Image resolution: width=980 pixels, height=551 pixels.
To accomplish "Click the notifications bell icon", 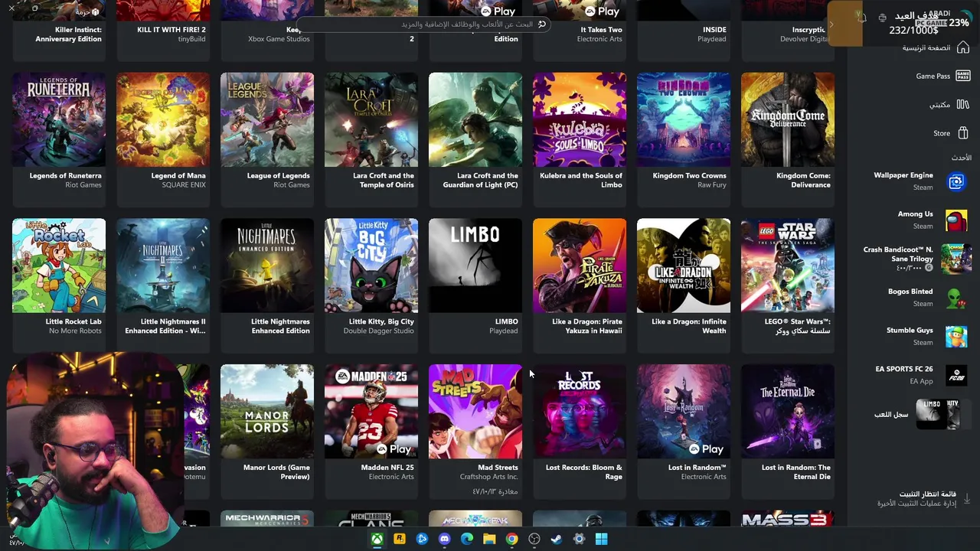I will pos(861,18).
